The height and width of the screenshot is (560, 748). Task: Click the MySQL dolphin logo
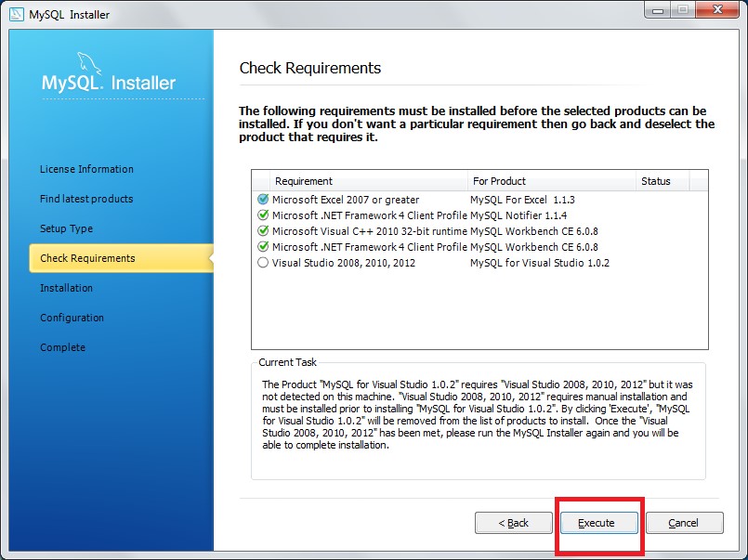click(x=89, y=63)
